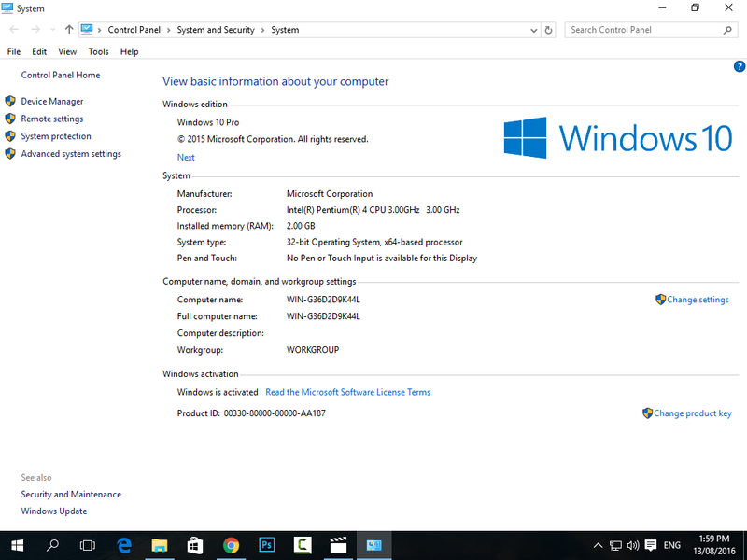Open System protection link

tap(56, 136)
